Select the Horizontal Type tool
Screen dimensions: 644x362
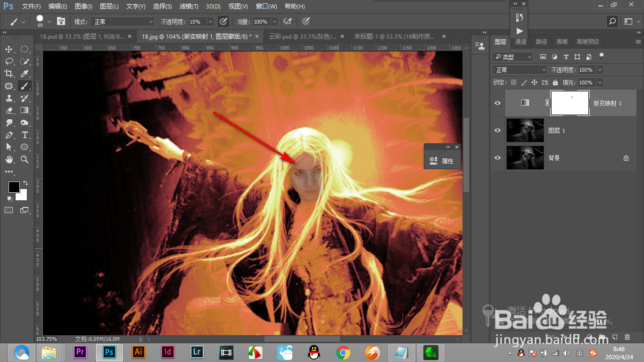coord(25,135)
